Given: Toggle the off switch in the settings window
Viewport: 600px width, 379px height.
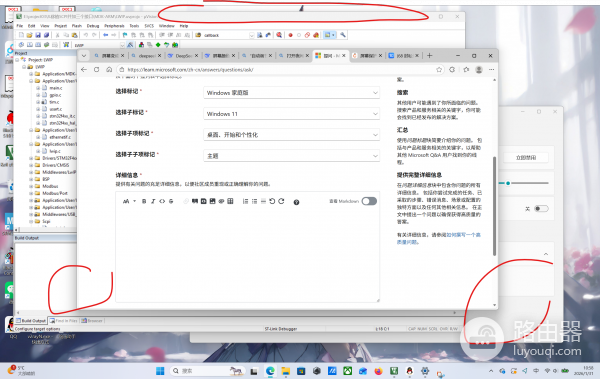Looking at the screenshot, I should click(541, 209).
